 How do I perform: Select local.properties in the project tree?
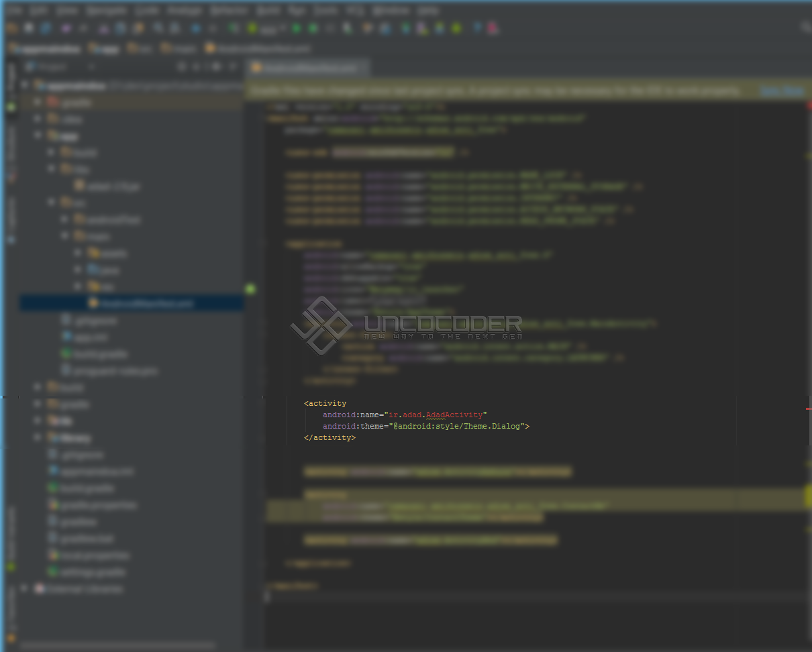tap(88, 555)
